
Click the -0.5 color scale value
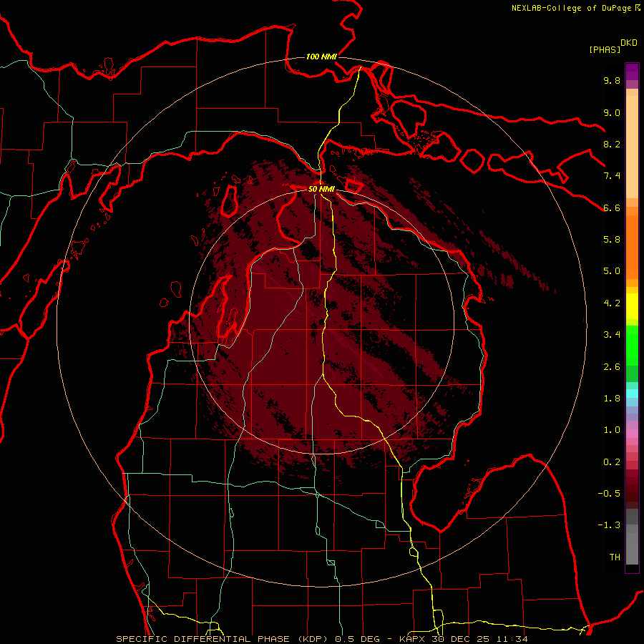[609, 494]
